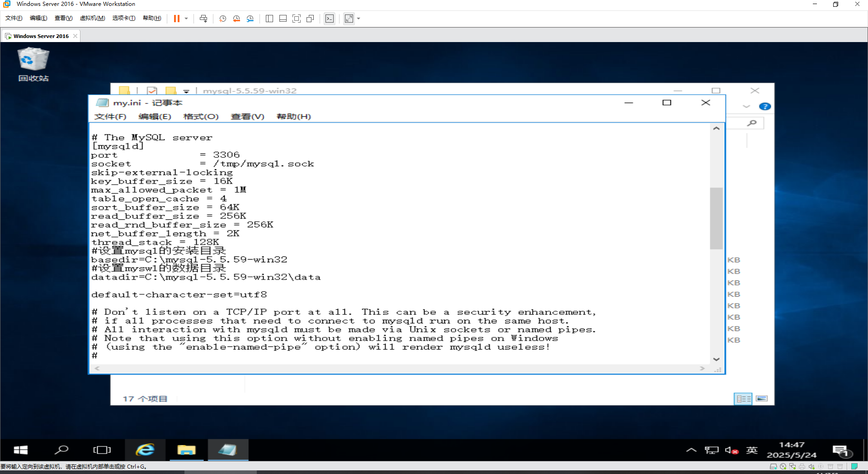
Task: Select the Windows Server 2016 tab
Action: (x=41, y=36)
